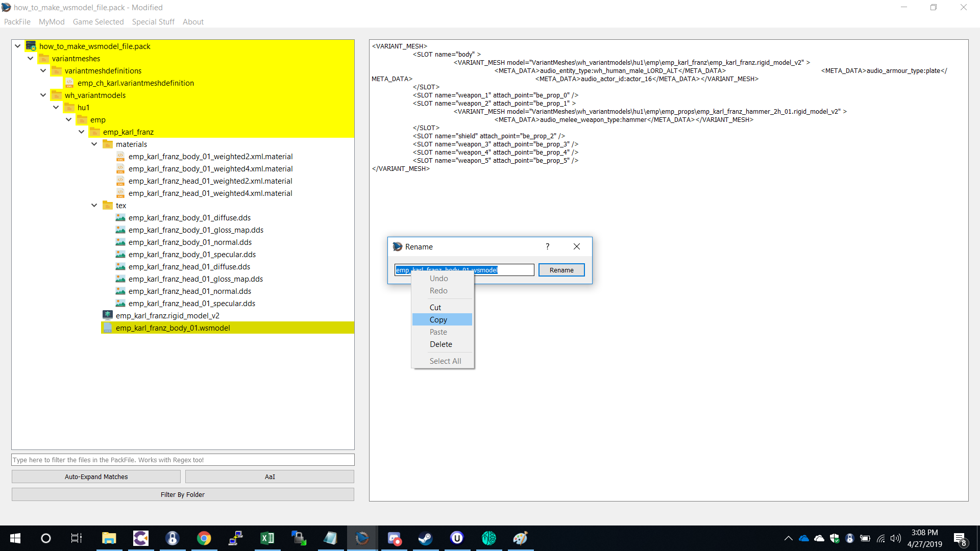The height and width of the screenshot is (551, 980).
Task: Collapse the materials folder
Action: pyautogui.click(x=94, y=144)
